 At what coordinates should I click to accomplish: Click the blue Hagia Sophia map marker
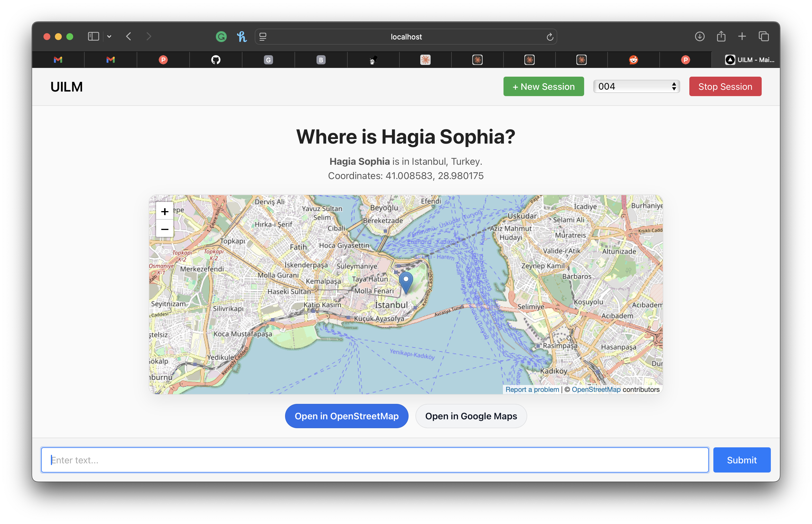tap(406, 282)
